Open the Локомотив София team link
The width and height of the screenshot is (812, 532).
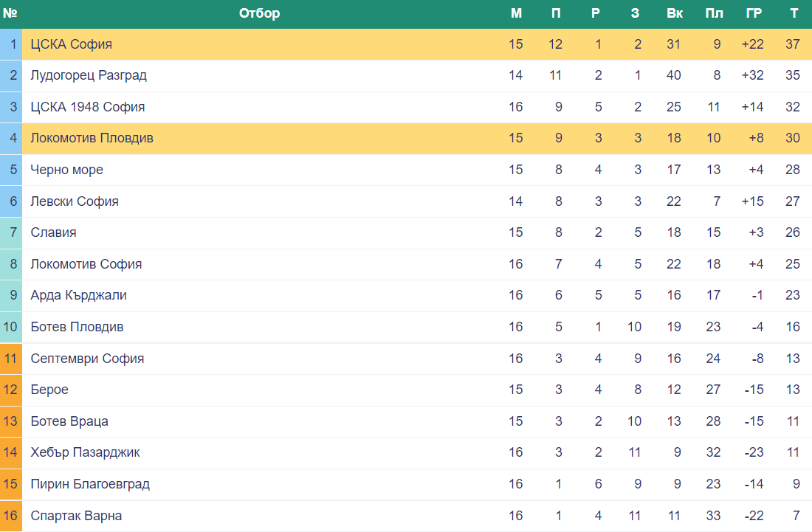pyautogui.click(x=86, y=264)
